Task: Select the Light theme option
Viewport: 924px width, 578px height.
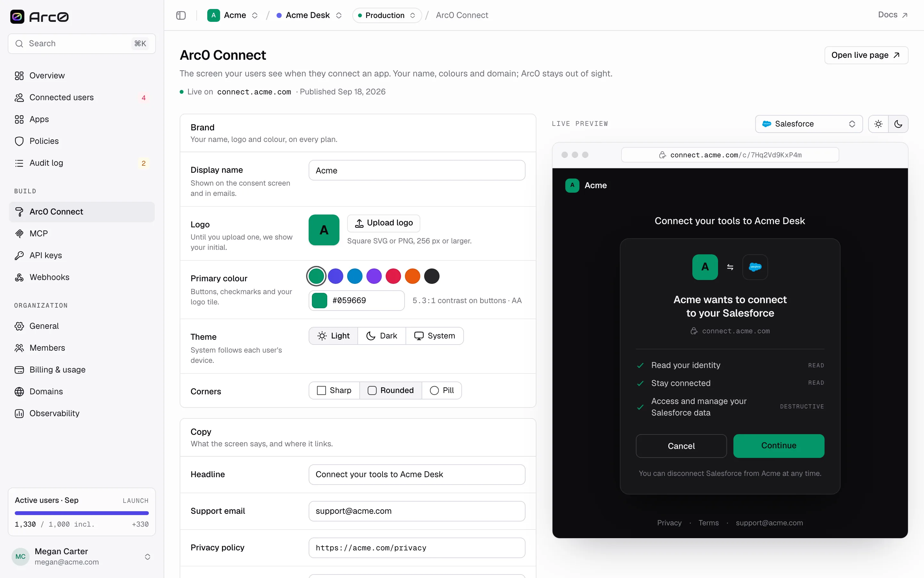Action: pyautogui.click(x=333, y=336)
